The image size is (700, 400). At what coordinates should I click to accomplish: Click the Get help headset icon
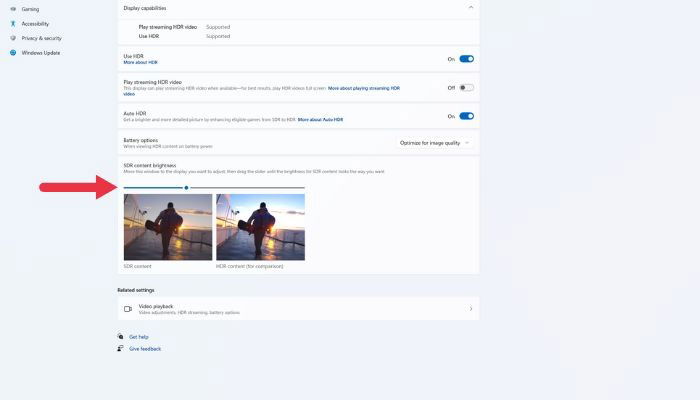(x=121, y=337)
